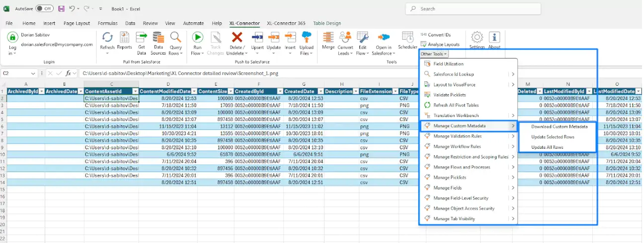Screen dimensions: 644x243
Task: Open the File menu tab
Action: coord(9,23)
